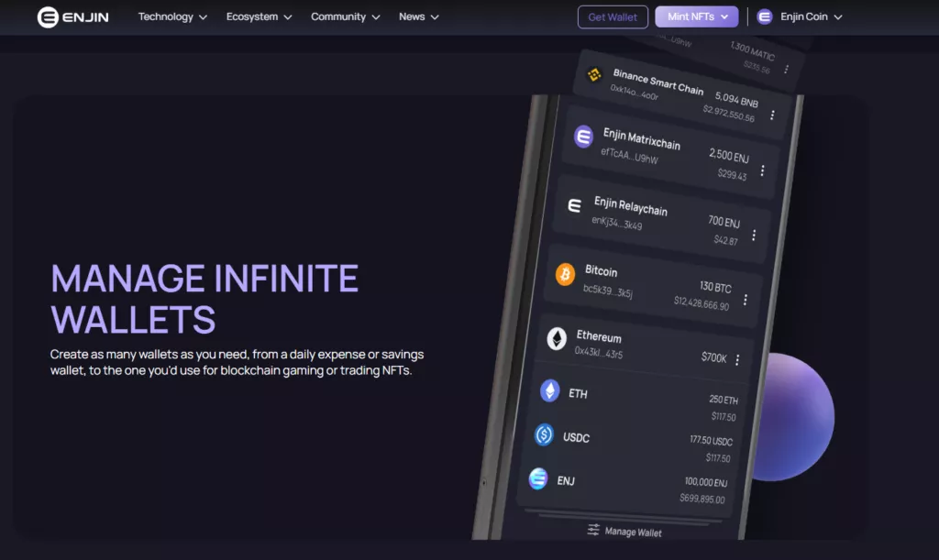Click the 0x43kl...43r5 Ethereum address
Screen dimensions: 939x560
pos(598,352)
